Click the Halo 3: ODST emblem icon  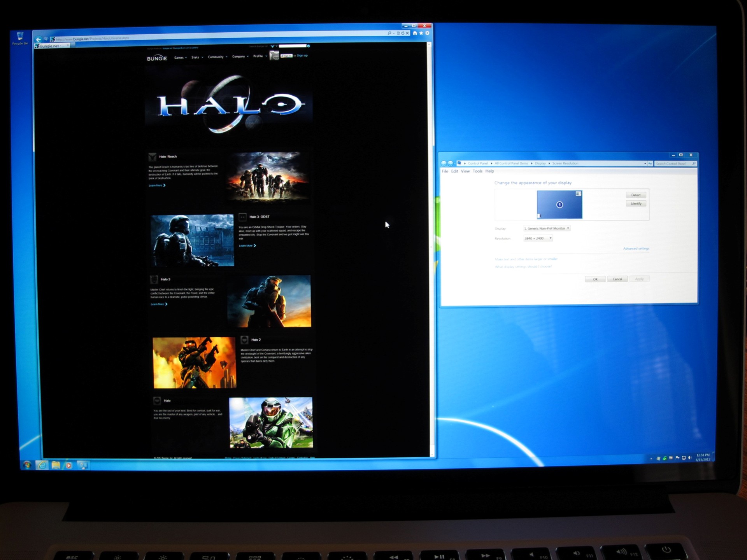(243, 217)
